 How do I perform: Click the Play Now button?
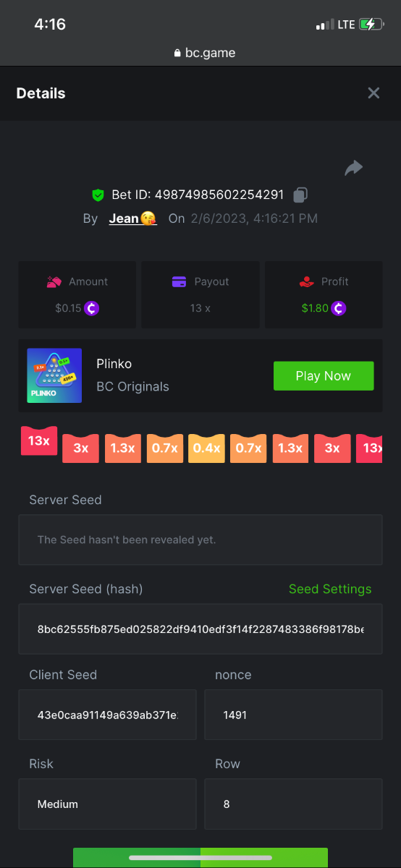(x=324, y=376)
